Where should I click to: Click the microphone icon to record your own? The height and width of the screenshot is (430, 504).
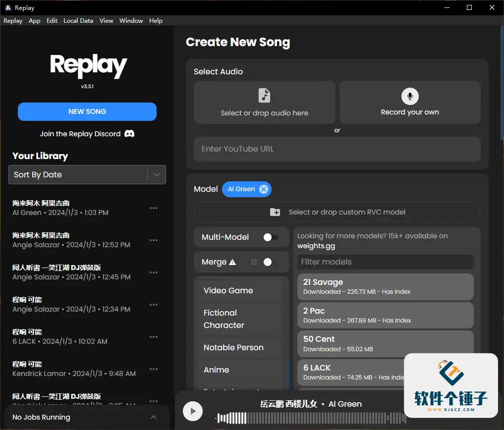pos(410,96)
